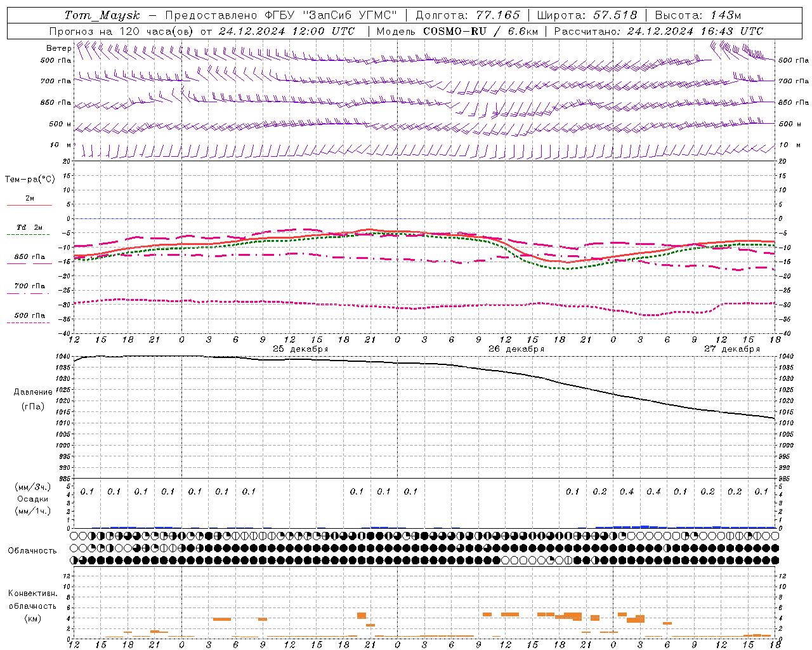The height and width of the screenshot is (650, 812).
Task: Click the 25 декабря date label
Action: coord(301,349)
